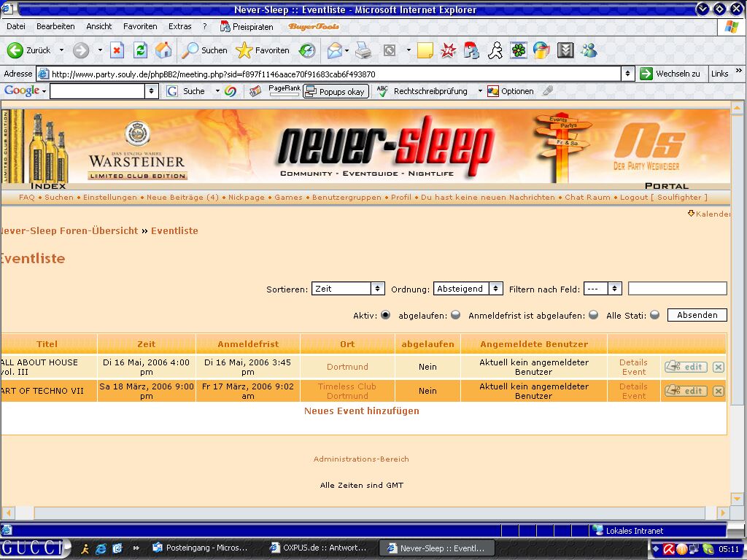The width and height of the screenshot is (747, 560).
Task: Open the browser History icon
Action: tap(307, 50)
